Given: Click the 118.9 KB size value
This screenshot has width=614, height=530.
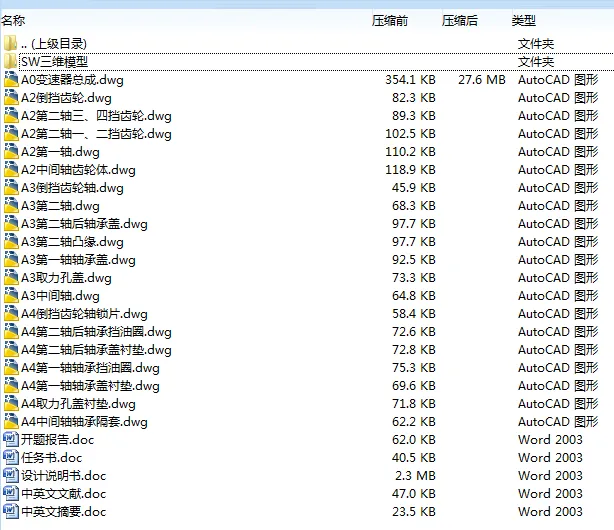Looking at the screenshot, I should pos(410,170).
